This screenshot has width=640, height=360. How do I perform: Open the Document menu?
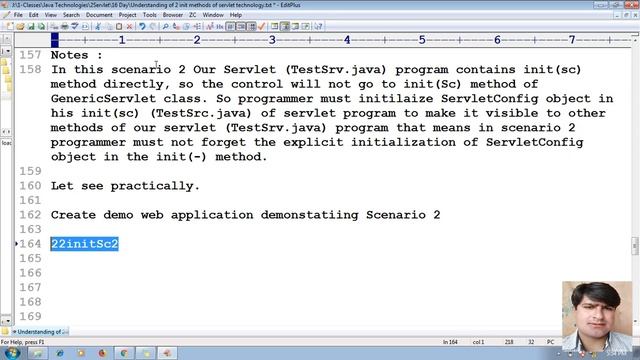pos(99,15)
